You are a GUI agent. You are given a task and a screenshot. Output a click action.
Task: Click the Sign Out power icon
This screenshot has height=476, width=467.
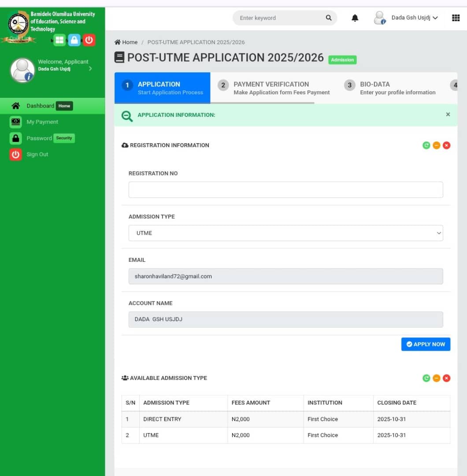[x=15, y=154]
